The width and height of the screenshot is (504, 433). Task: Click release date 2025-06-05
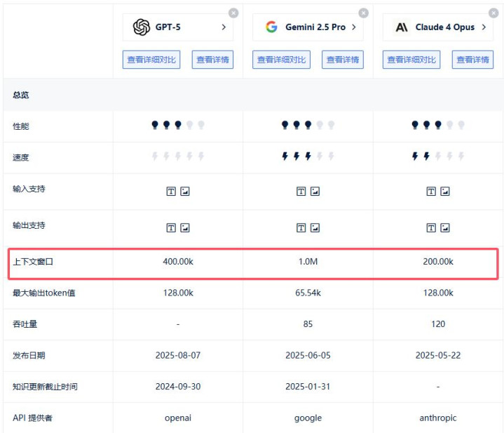308,355
